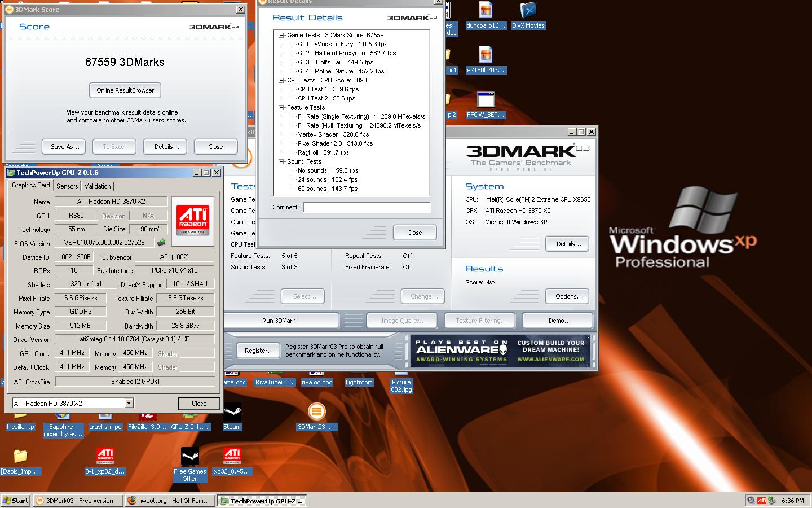
Task: Switch to 3DMark03 - Free Version taskbar item
Action: pyautogui.click(x=77, y=501)
